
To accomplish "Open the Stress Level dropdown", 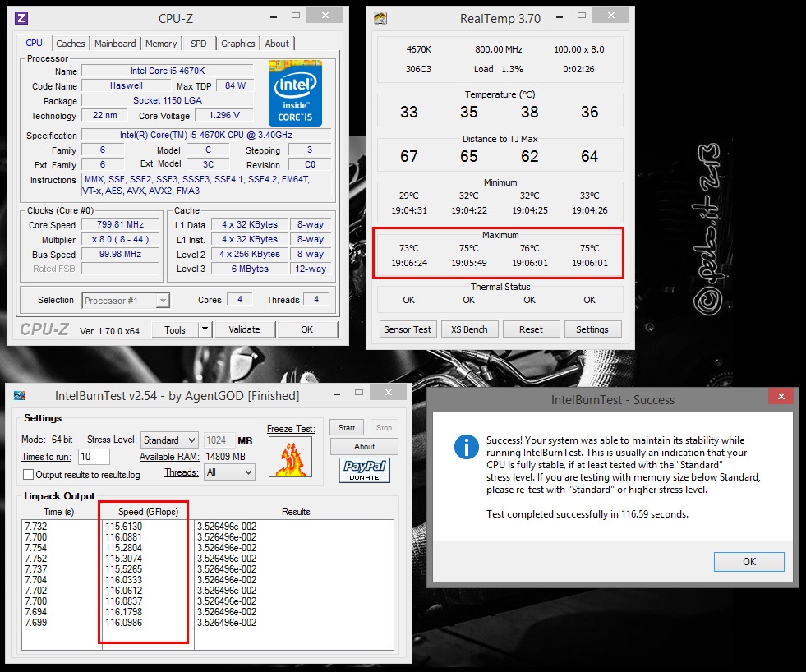I will [169, 440].
